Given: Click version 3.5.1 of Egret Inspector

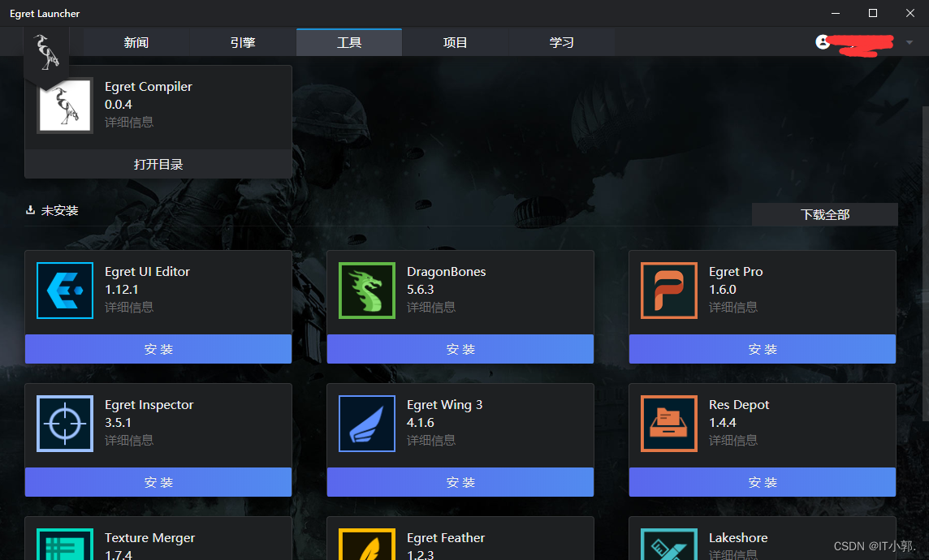Looking at the screenshot, I should pyautogui.click(x=118, y=423).
